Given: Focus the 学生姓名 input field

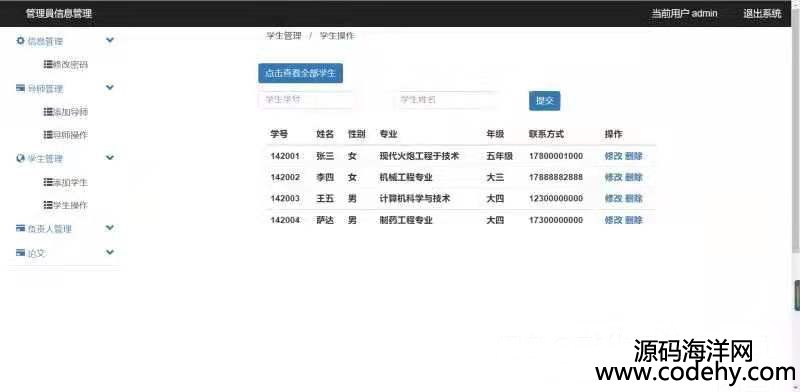Looking at the screenshot, I should click(x=445, y=100).
